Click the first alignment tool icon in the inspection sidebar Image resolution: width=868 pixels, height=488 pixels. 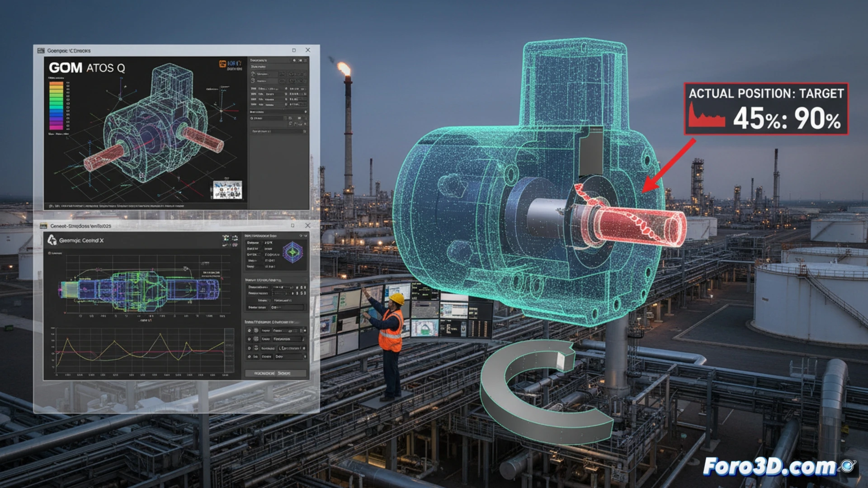click(253, 73)
